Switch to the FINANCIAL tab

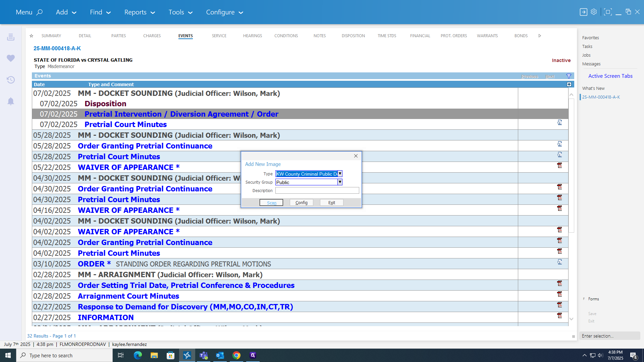coord(420,36)
